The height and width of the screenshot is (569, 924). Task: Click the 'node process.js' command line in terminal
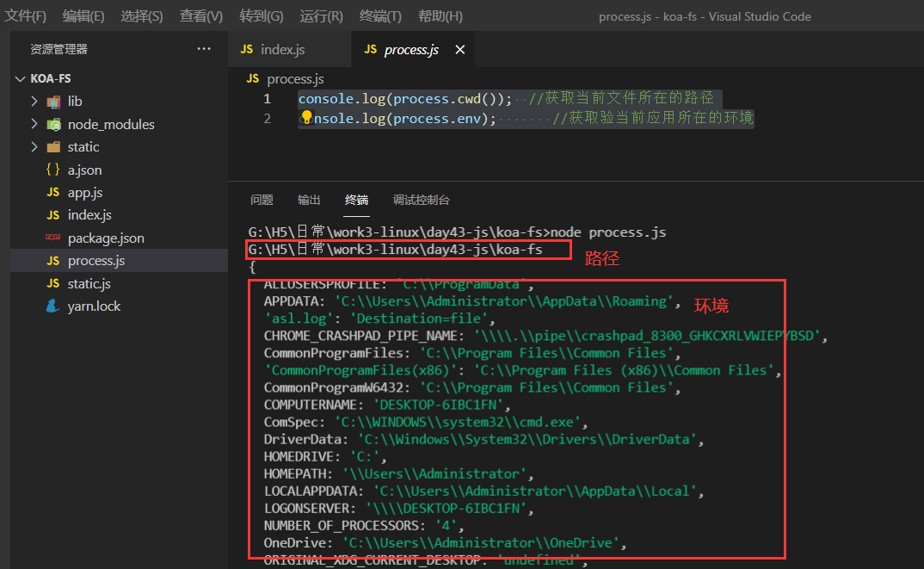click(458, 232)
